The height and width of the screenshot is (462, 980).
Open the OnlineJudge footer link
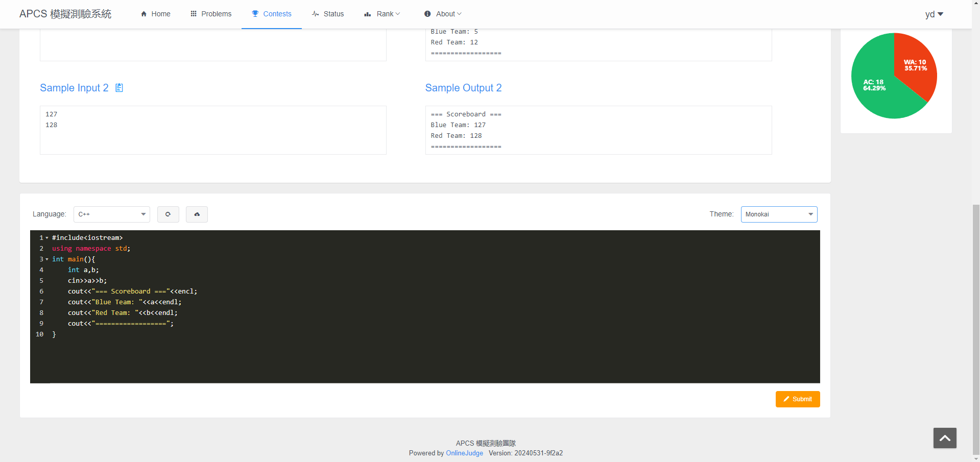(x=464, y=453)
